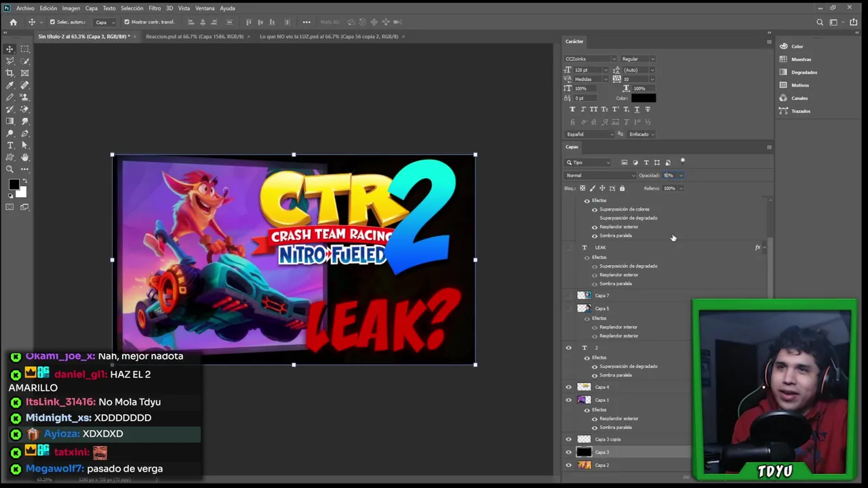Image resolution: width=868 pixels, height=488 pixels.
Task: Open the Ventana menu
Action: [x=205, y=8]
